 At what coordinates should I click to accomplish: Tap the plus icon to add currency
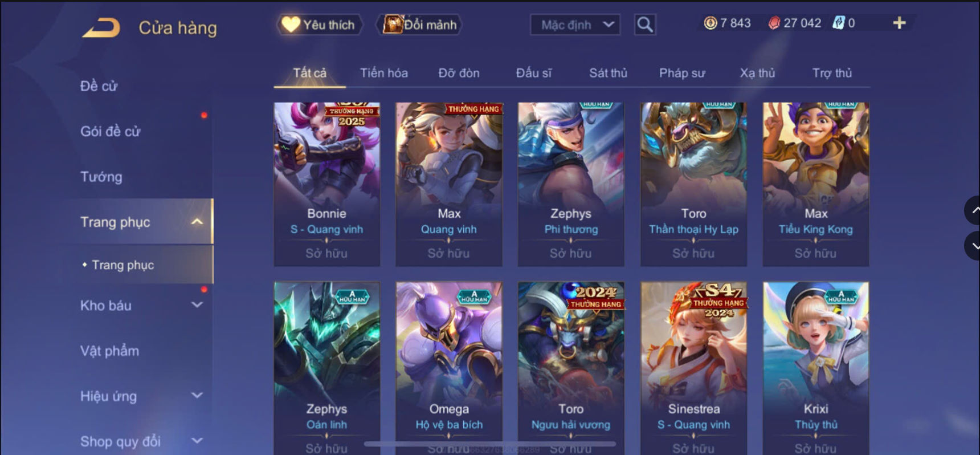[x=899, y=23]
